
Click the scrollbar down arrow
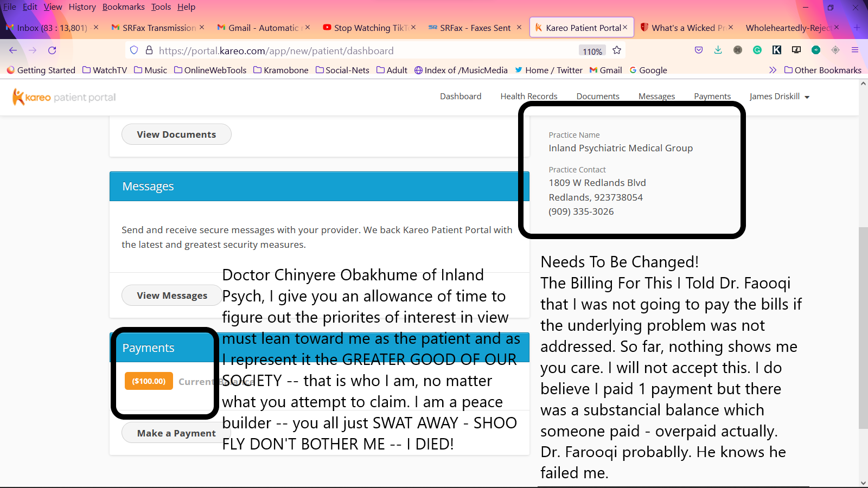(x=863, y=483)
